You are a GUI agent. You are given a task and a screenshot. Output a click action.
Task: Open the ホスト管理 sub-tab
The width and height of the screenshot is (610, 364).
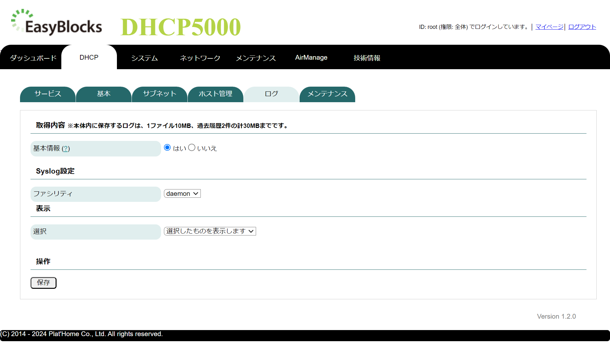215,94
